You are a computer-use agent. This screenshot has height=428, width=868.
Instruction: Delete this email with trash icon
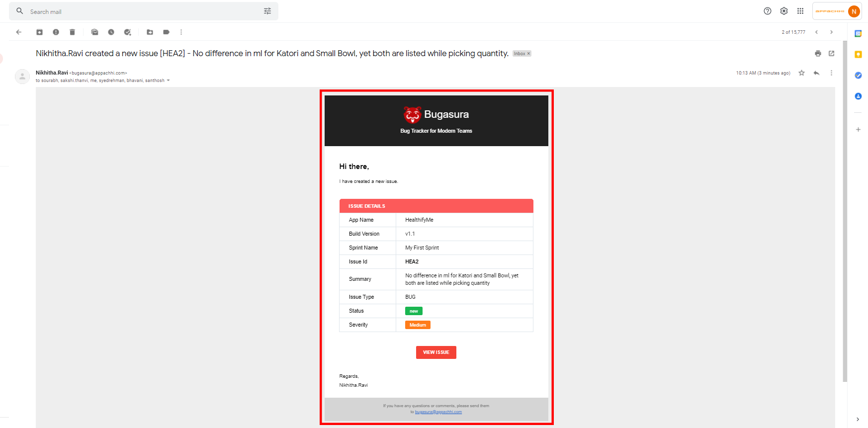point(72,32)
